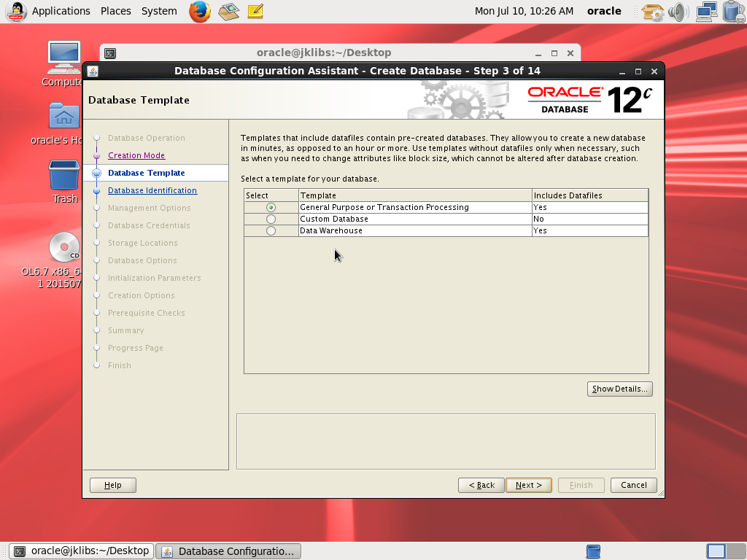
Task: Jump to Database Identification step
Action: [152, 190]
